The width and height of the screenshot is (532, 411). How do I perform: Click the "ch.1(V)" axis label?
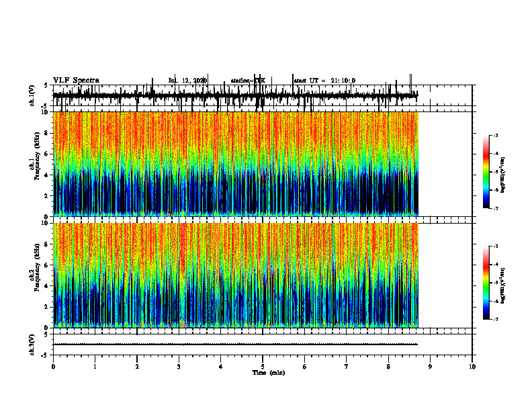click(32, 95)
